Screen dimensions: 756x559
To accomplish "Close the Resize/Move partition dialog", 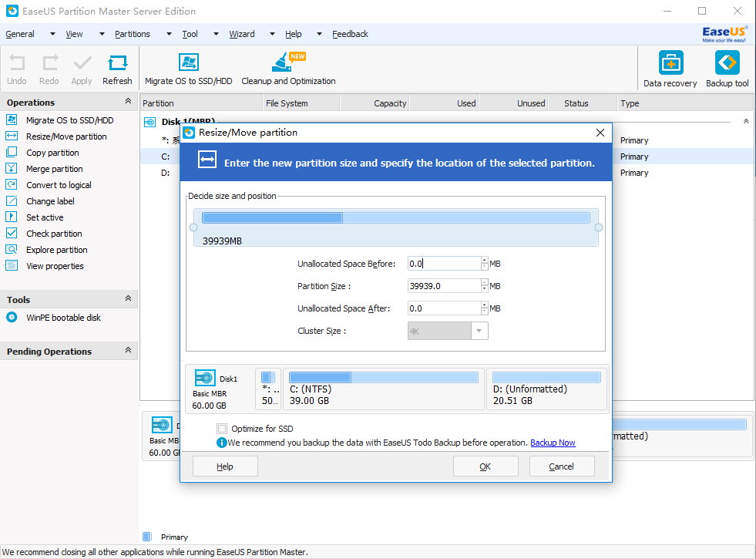I will [600, 133].
